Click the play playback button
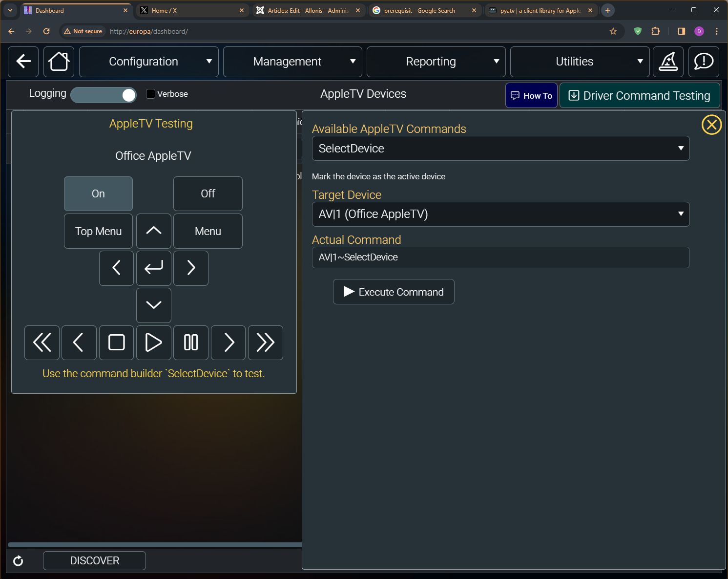The image size is (728, 579). (154, 343)
